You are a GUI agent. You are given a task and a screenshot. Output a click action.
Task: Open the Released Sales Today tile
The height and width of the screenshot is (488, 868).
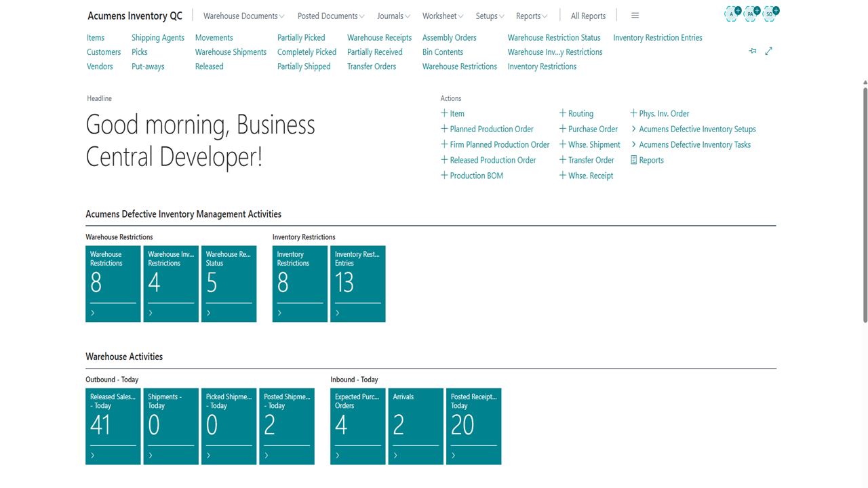point(113,426)
